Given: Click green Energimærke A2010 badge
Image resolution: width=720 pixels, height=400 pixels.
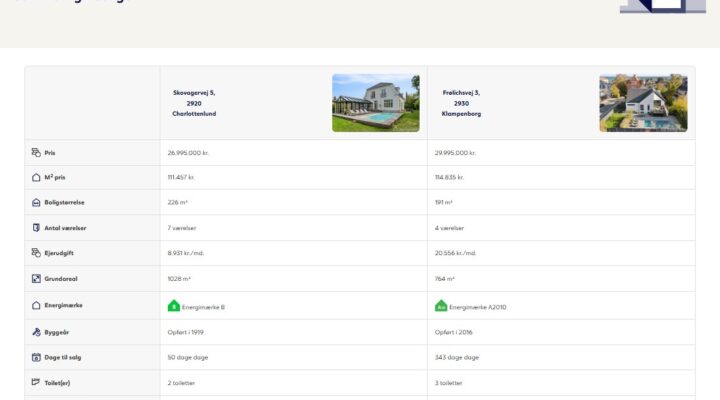Looking at the screenshot, I should [x=441, y=306].
